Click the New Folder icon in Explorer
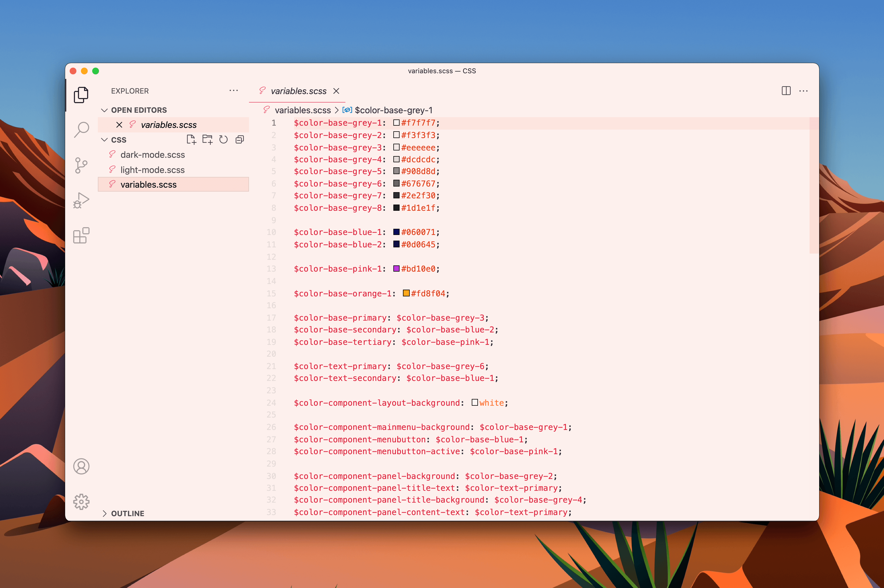 pos(207,140)
